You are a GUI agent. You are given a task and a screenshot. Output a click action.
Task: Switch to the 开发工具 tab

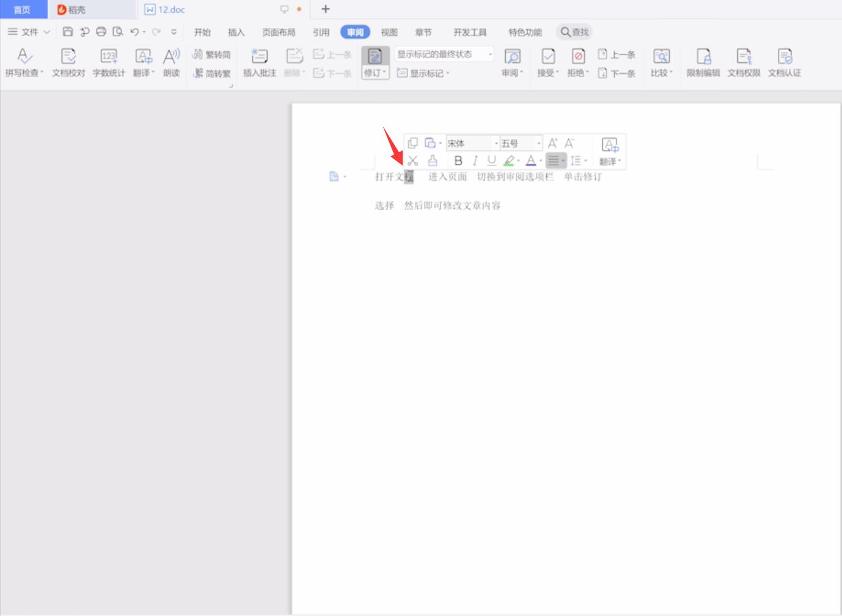pyautogui.click(x=470, y=32)
